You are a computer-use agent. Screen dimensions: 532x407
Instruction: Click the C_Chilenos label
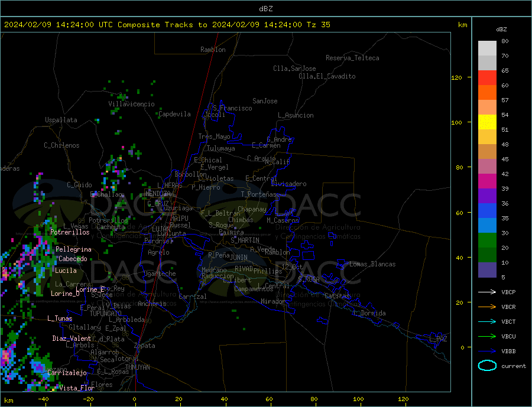61,145
